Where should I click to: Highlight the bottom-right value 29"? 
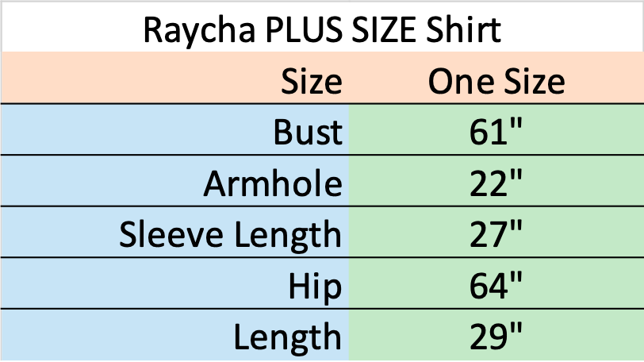click(x=496, y=337)
